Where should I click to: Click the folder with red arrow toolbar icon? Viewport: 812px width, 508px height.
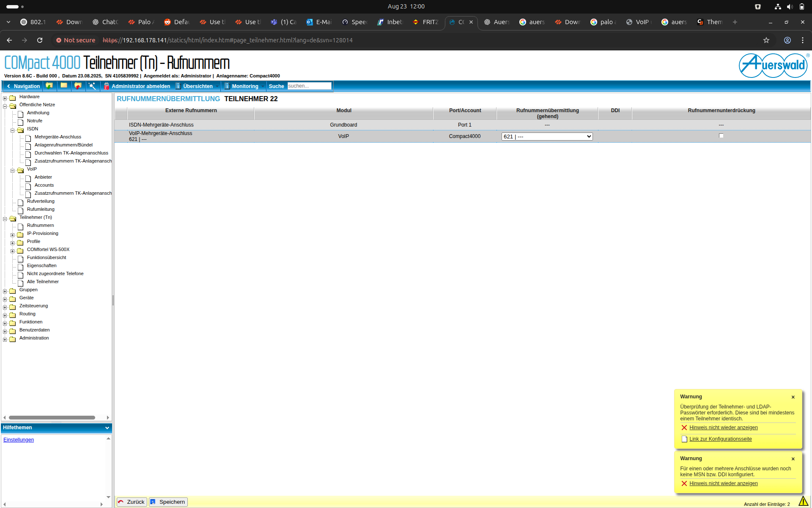pyautogui.click(x=78, y=86)
